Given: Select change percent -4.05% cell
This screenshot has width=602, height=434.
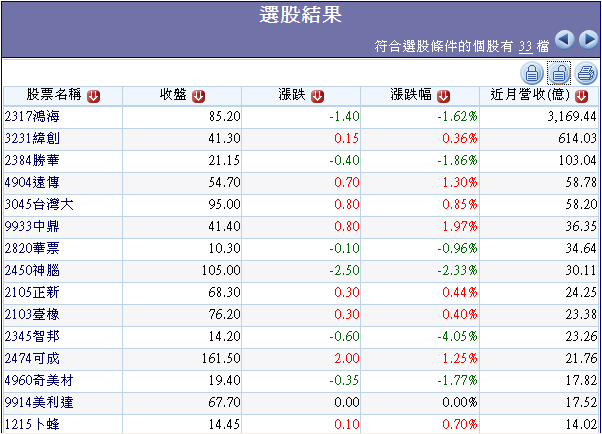Looking at the screenshot, I should [x=420, y=336].
